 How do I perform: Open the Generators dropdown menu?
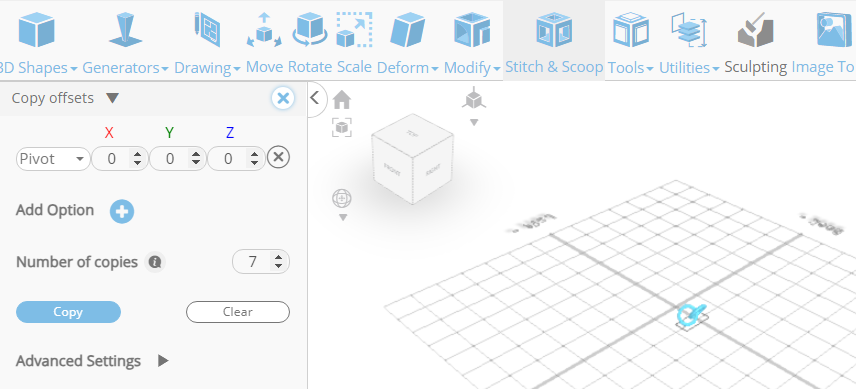(x=164, y=69)
